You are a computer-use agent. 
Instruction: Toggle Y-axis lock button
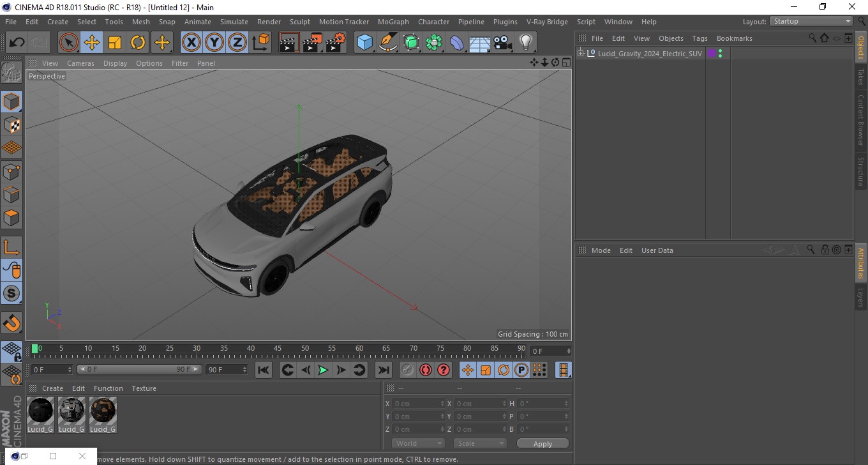click(x=214, y=43)
